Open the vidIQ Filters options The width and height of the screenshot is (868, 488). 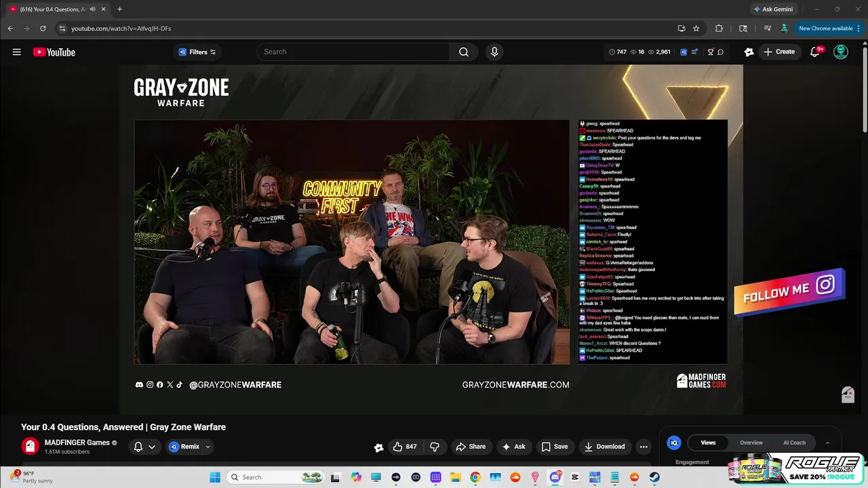tap(197, 52)
